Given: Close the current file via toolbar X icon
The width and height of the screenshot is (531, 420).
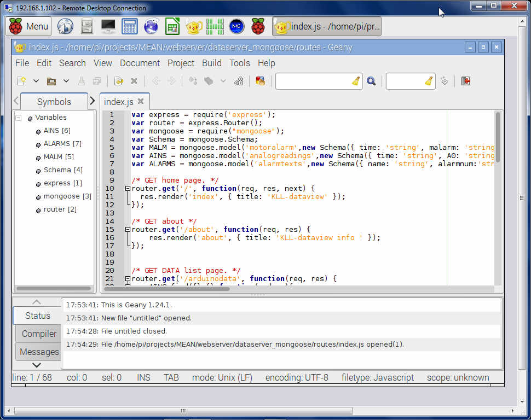Looking at the screenshot, I should 134,81.
